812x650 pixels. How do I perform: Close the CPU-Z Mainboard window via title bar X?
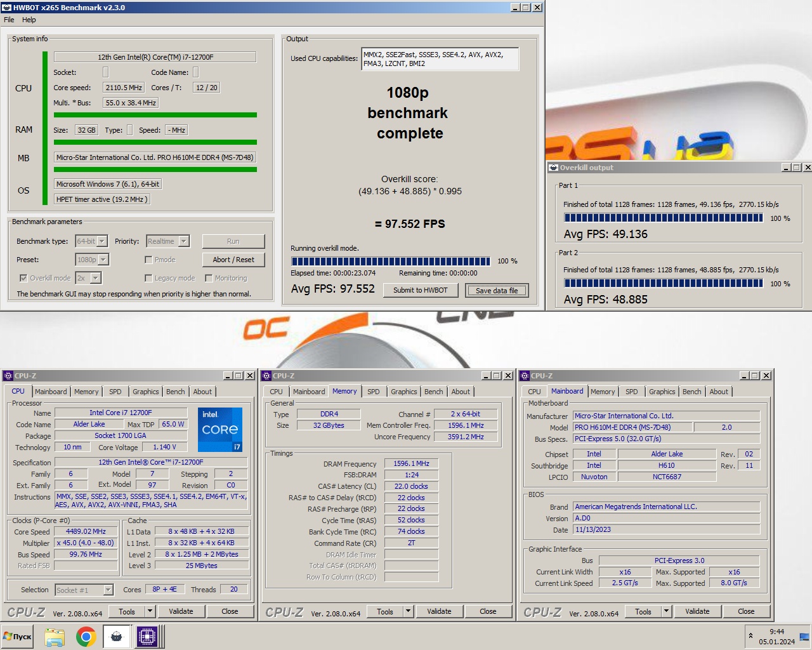766,376
